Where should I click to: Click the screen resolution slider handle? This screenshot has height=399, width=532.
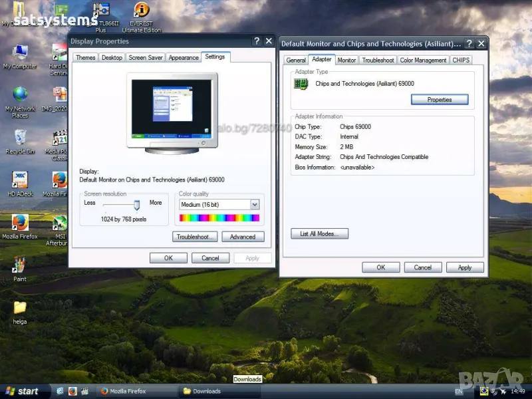click(x=136, y=205)
